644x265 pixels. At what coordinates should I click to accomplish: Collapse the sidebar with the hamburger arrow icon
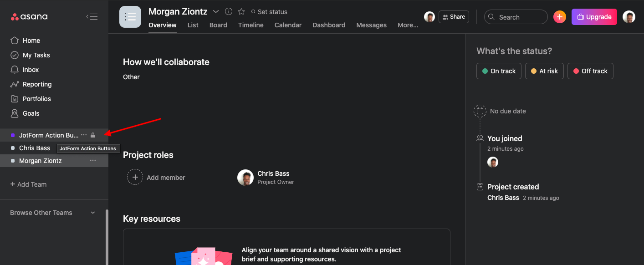(92, 17)
